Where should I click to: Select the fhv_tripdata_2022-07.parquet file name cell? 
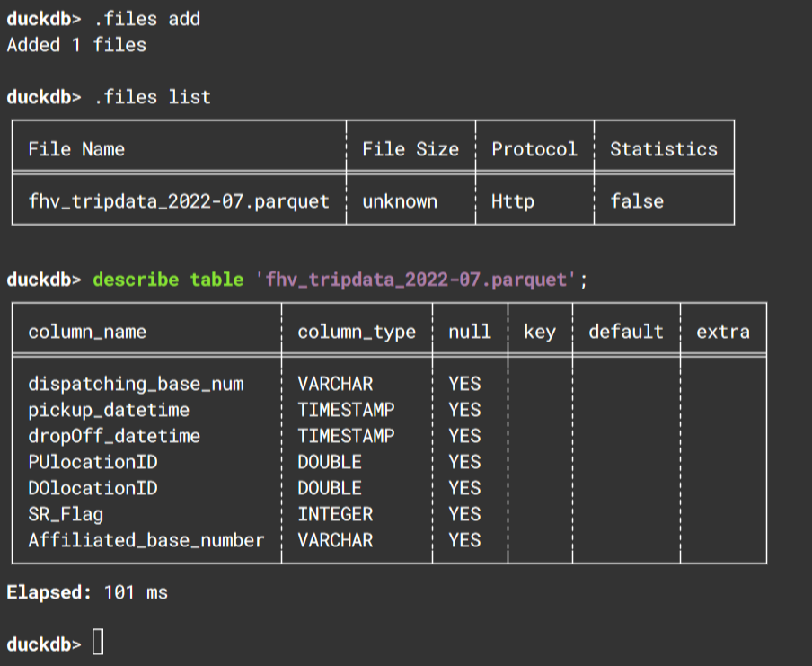[179, 201]
